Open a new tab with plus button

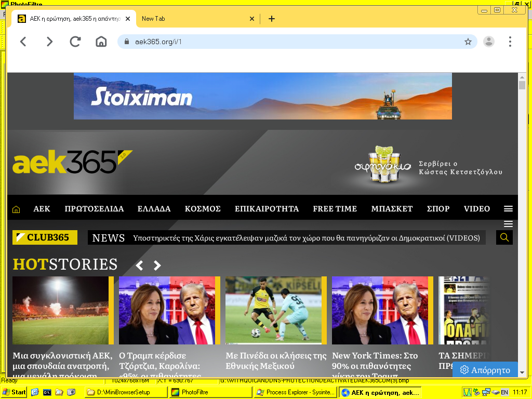(x=271, y=19)
